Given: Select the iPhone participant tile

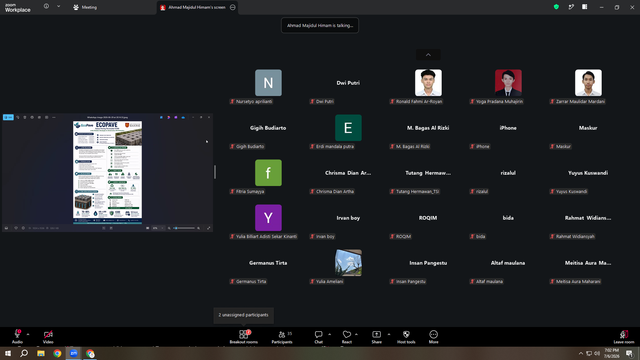Looking at the screenshot, I should [508, 128].
